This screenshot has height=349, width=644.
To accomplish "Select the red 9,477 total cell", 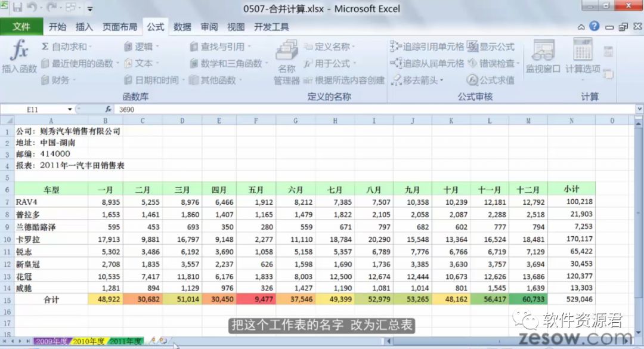I will coord(256,299).
